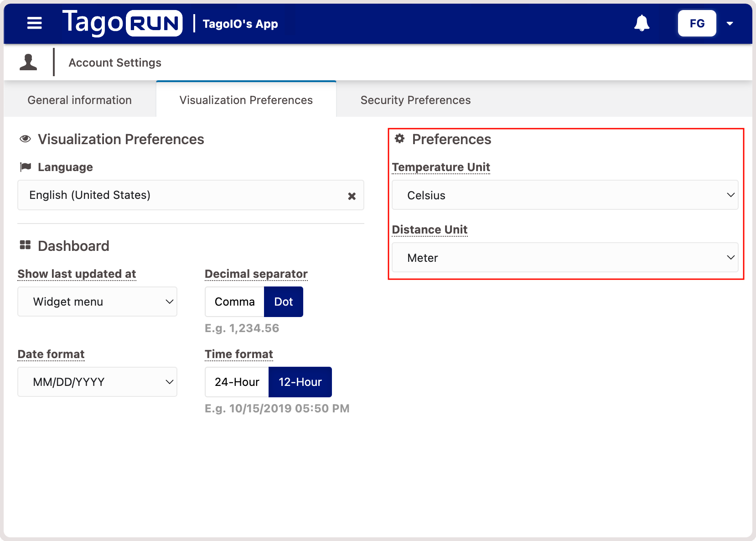Screen dimensions: 756x541
Task: Click the Time format label
Action: [238, 354]
